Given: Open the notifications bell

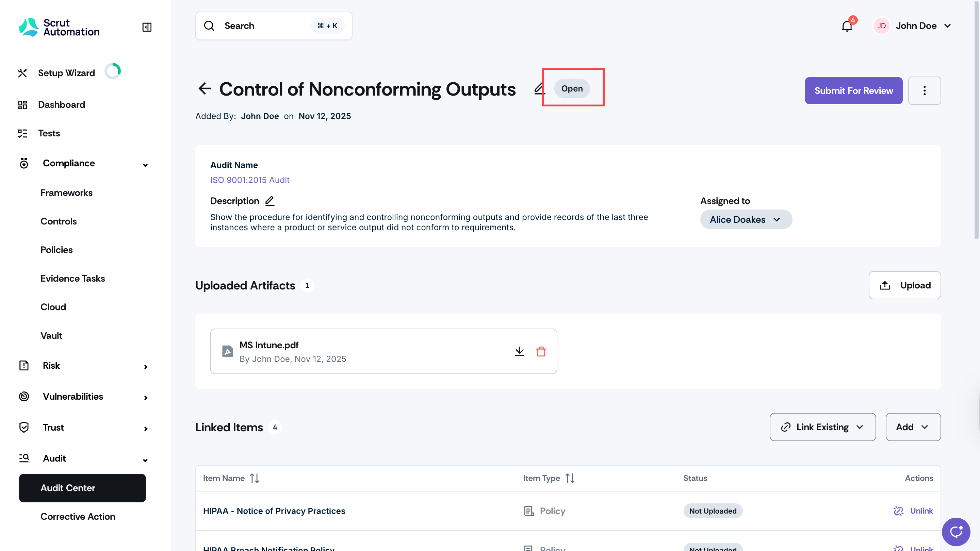Looking at the screenshot, I should 847,26.
